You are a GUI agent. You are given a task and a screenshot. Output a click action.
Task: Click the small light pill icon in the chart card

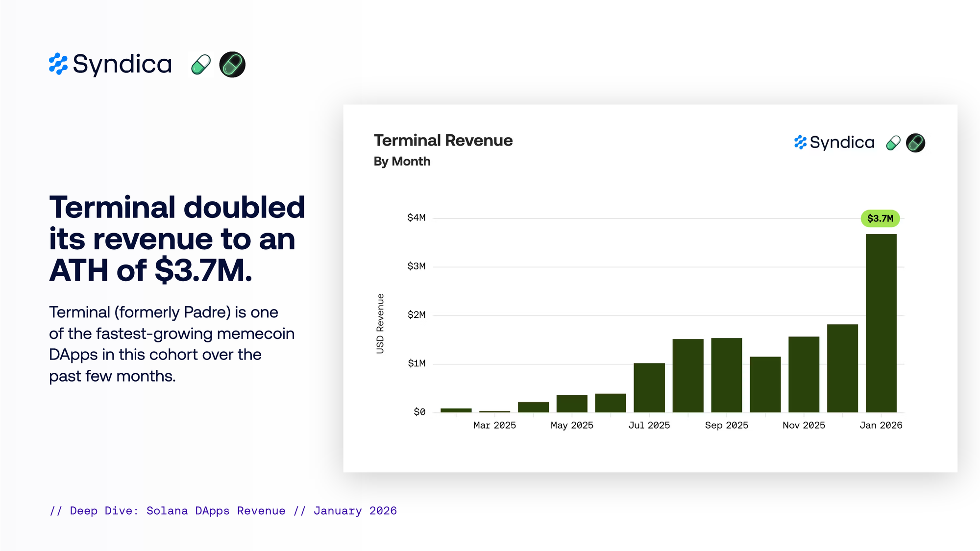point(893,143)
